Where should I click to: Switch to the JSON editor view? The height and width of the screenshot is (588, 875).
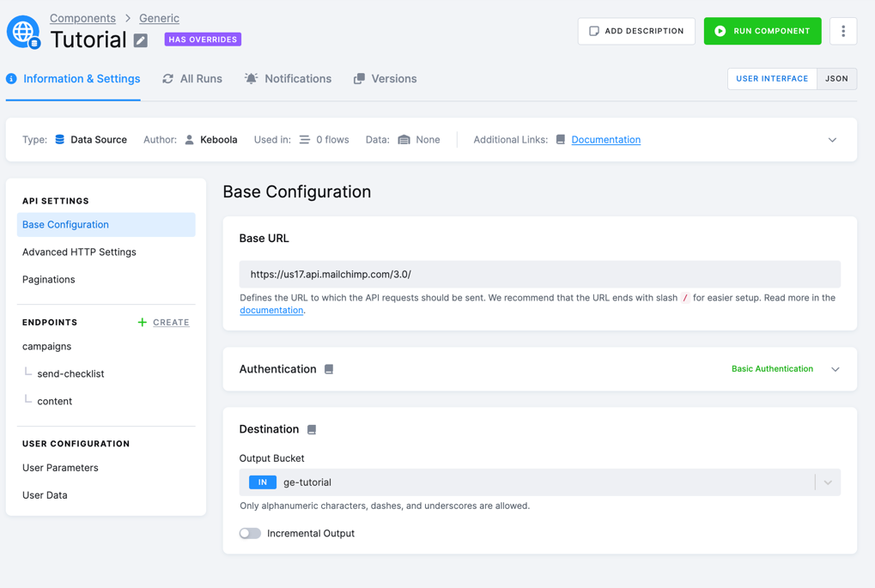[x=836, y=79]
